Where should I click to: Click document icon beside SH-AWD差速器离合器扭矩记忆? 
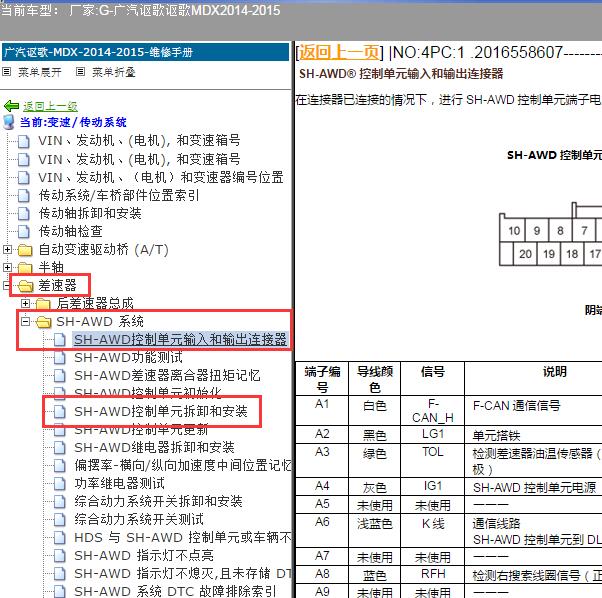(x=60, y=376)
